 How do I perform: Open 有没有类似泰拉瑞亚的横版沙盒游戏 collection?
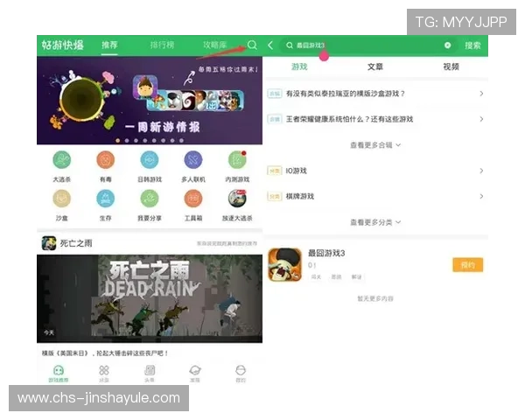(375, 94)
